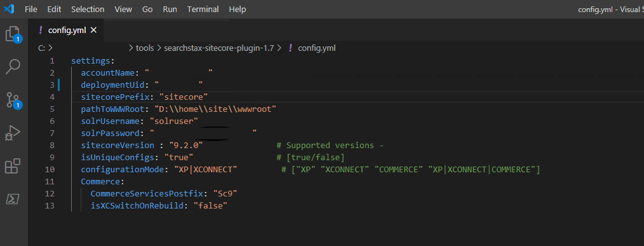Open the Go menu
Image resolution: width=644 pixels, height=246 pixels.
point(147,9)
